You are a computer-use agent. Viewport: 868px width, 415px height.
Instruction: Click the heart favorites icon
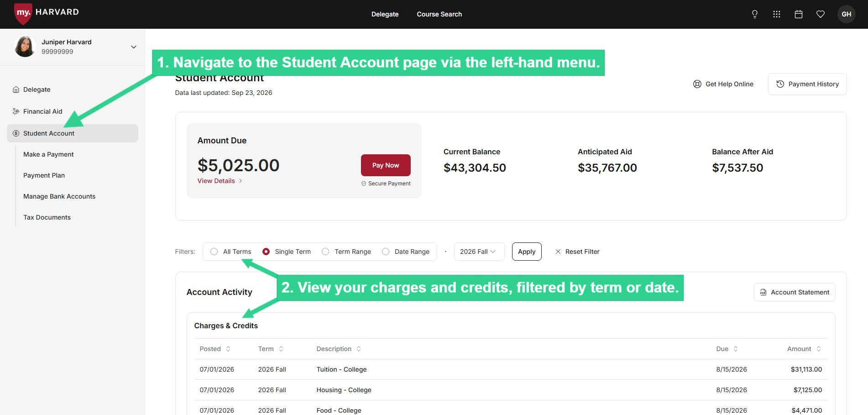pyautogui.click(x=821, y=14)
